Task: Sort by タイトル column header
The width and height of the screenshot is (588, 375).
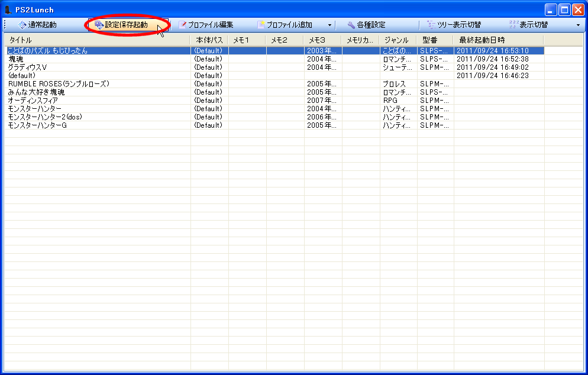Action: 97,40
